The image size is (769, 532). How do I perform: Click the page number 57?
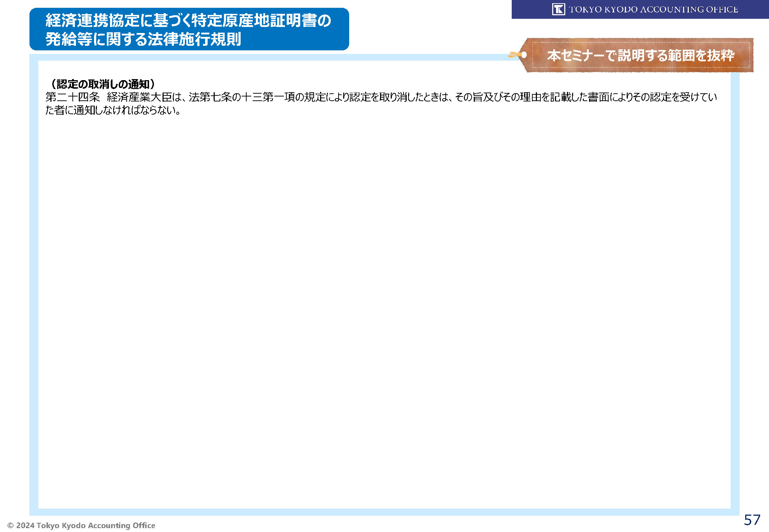(x=752, y=520)
